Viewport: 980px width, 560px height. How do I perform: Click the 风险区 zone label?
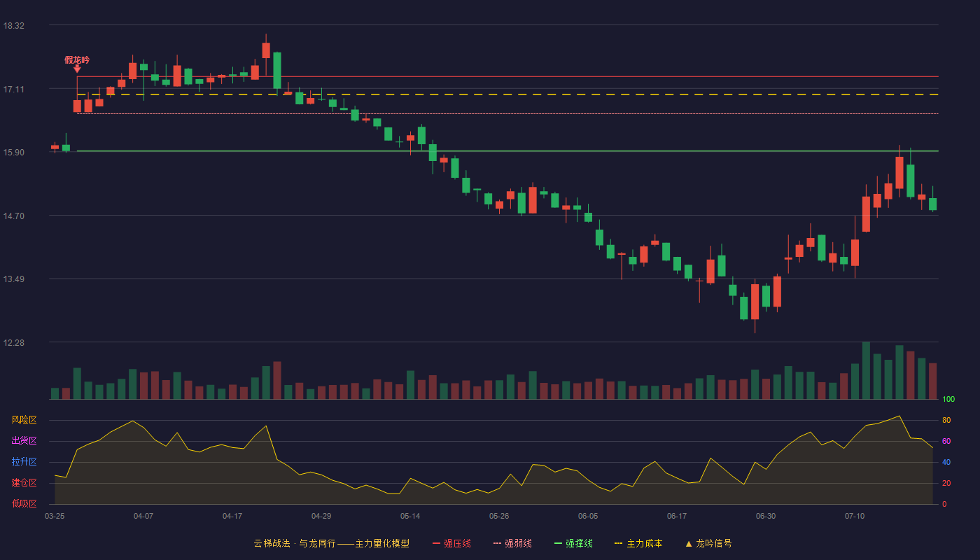(24, 420)
